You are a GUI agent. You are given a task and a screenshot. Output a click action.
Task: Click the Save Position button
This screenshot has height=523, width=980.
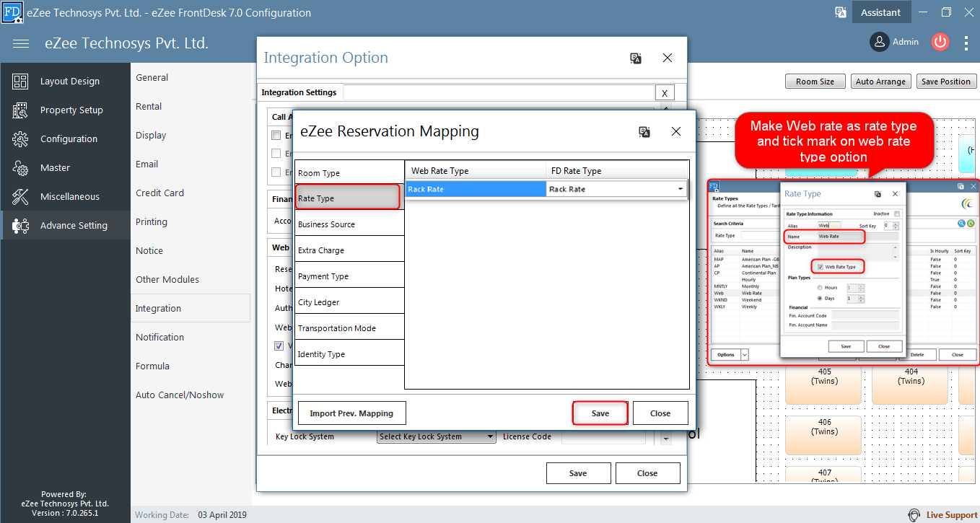tap(946, 82)
